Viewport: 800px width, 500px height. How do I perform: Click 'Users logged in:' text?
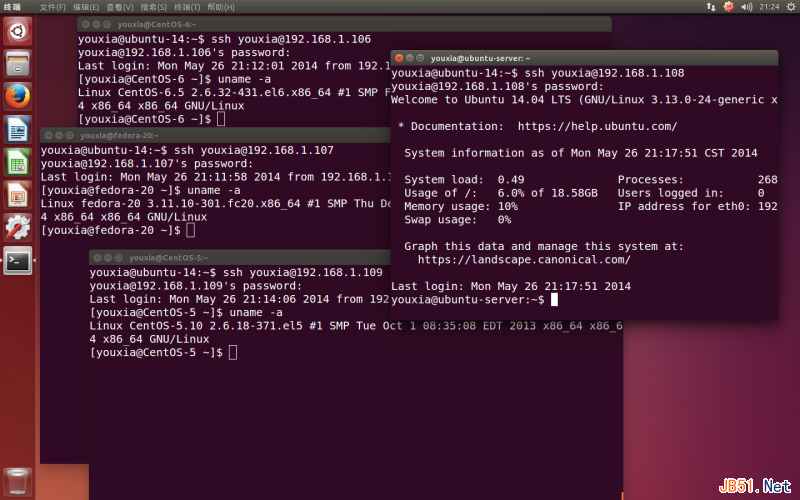click(670, 193)
